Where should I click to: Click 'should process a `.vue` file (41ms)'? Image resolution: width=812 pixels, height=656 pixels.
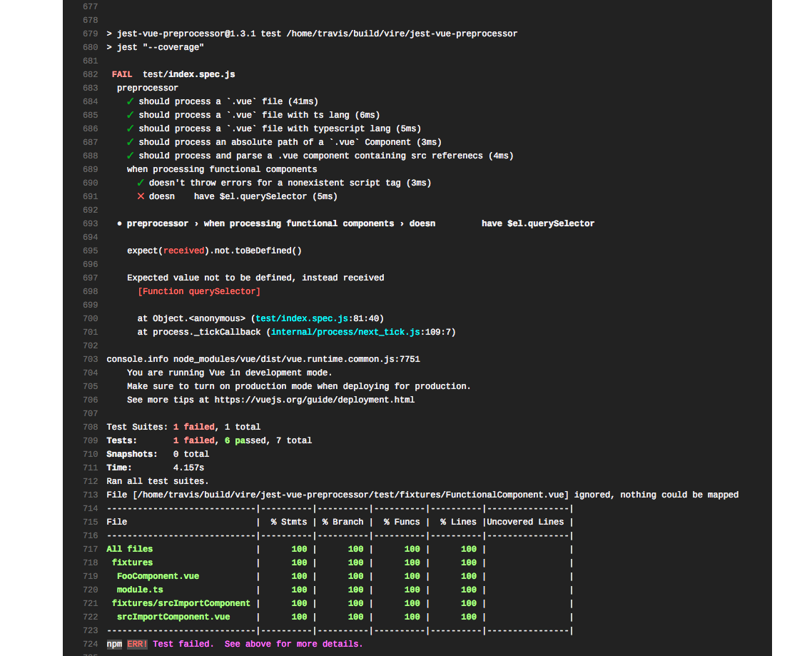[228, 101]
